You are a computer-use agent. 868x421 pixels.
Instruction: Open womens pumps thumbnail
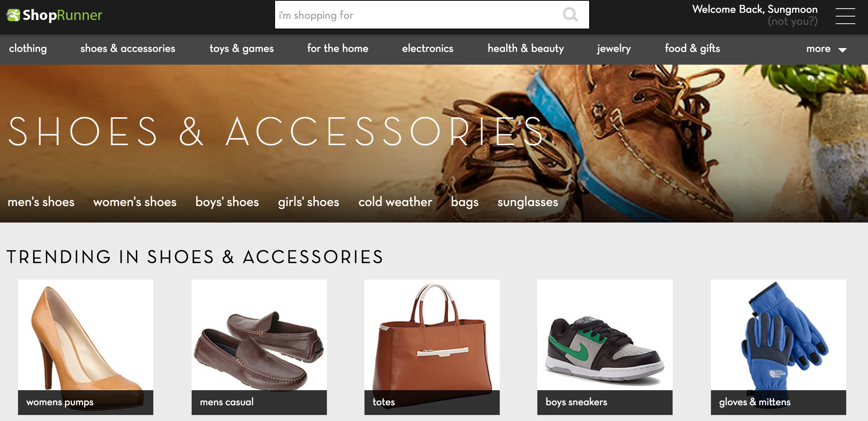pos(86,347)
